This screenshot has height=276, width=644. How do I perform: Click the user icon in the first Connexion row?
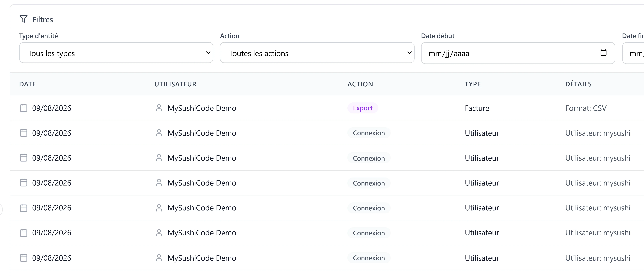159,133
